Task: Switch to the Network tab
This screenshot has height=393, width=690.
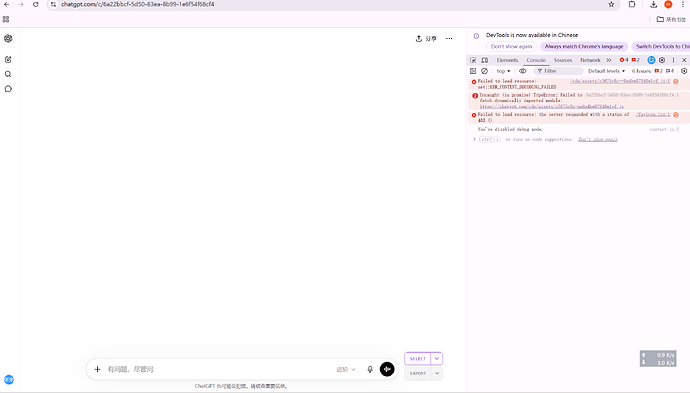Action: point(590,60)
